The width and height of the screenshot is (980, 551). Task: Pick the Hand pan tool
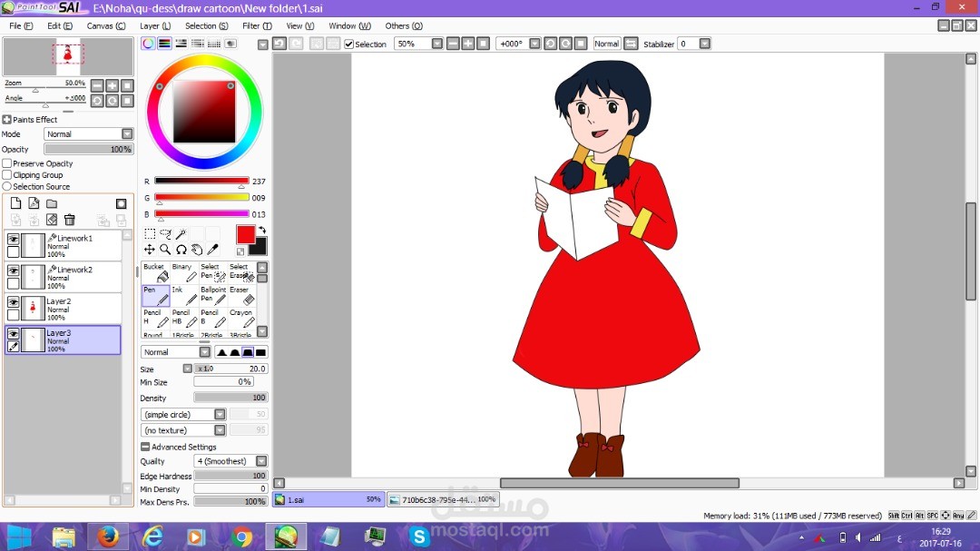(197, 250)
